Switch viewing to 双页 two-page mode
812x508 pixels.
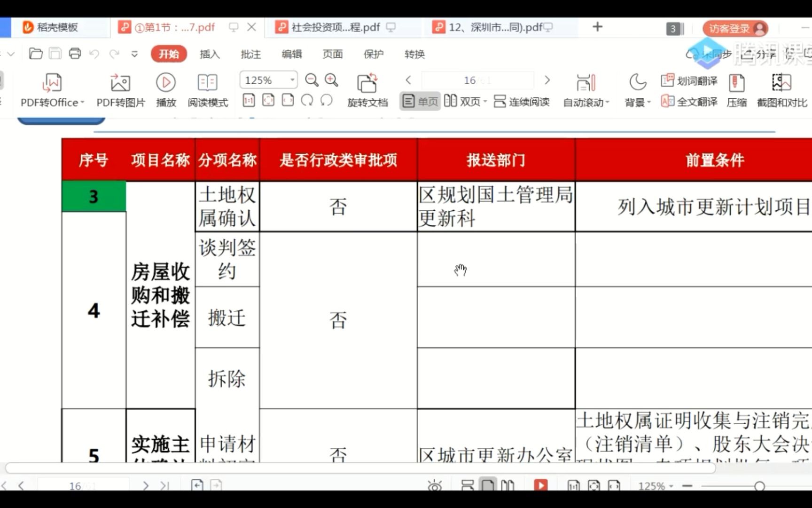(468, 101)
